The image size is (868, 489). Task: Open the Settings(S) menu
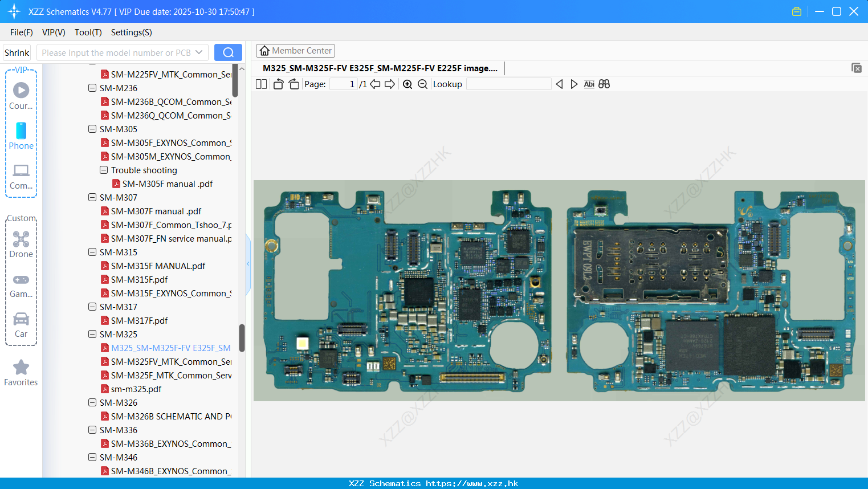132,32
